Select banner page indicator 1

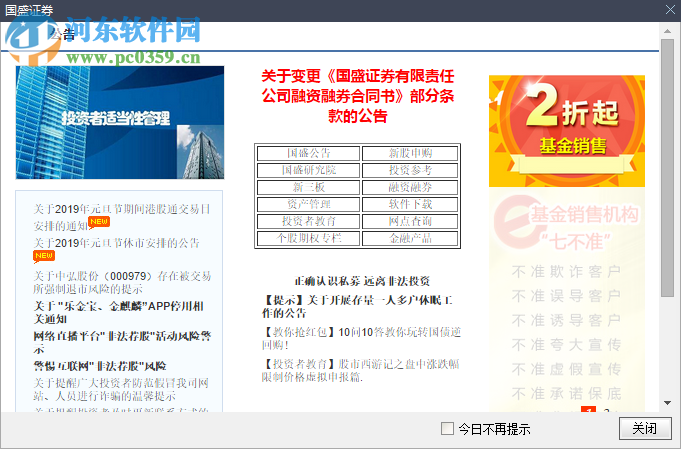588,409
